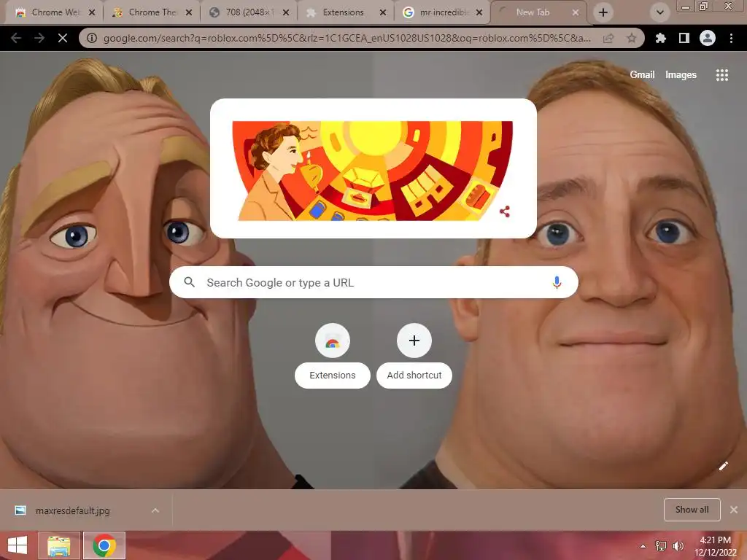
Task: Open the Google apps grid
Action: click(x=722, y=75)
